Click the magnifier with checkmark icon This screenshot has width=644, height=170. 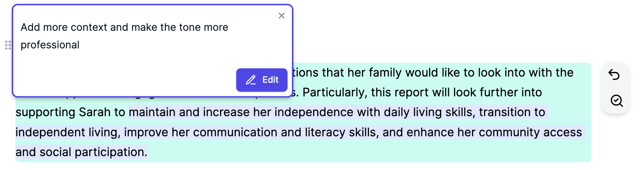(616, 101)
